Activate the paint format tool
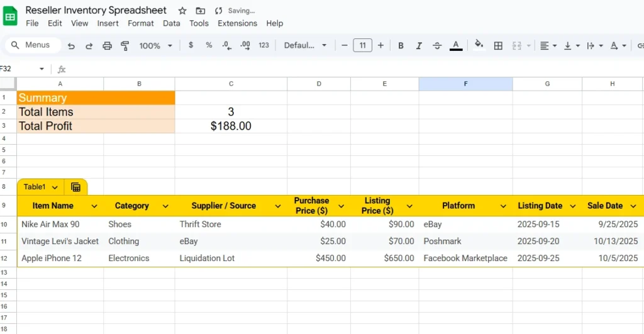 (x=125, y=45)
